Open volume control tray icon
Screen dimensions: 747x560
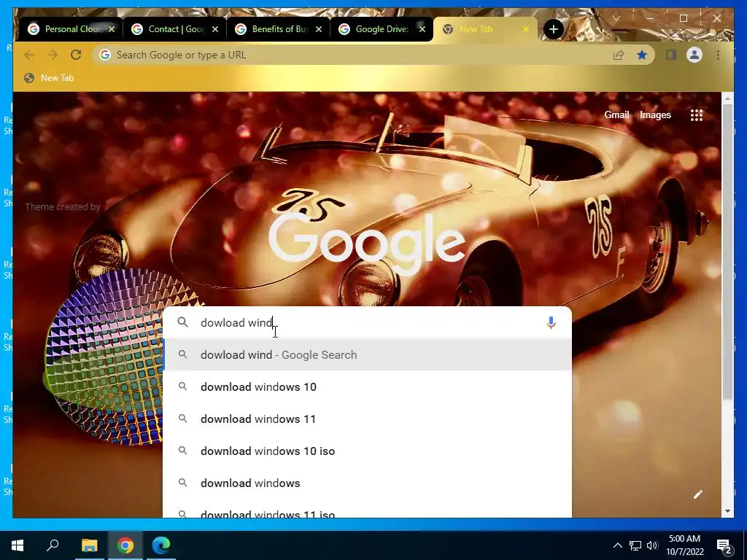tap(652, 545)
